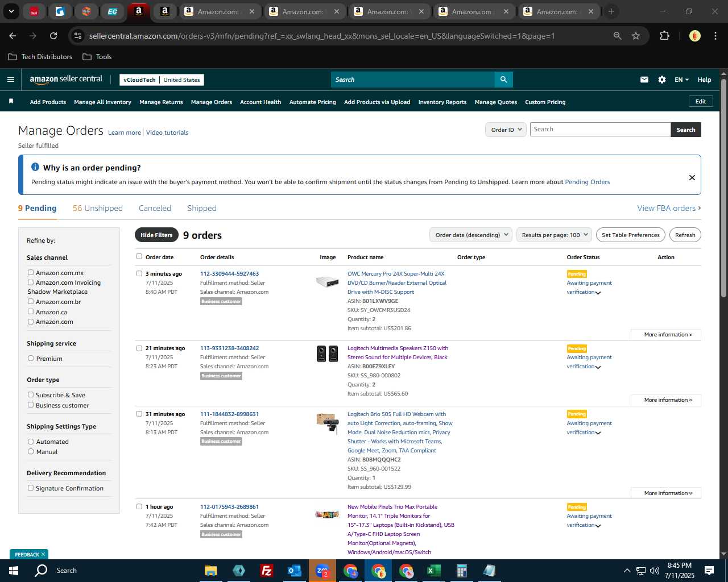Expand Awaiting payment verification for OWC order
The width and height of the screenshot is (728, 582).
click(x=589, y=288)
